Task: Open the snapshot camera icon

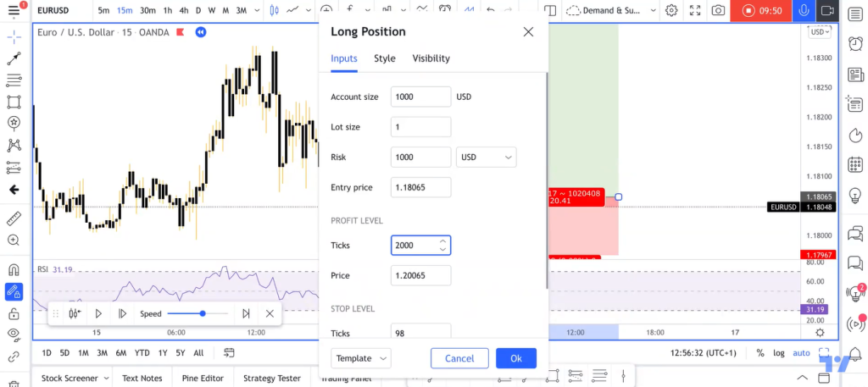Action: pos(718,10)
